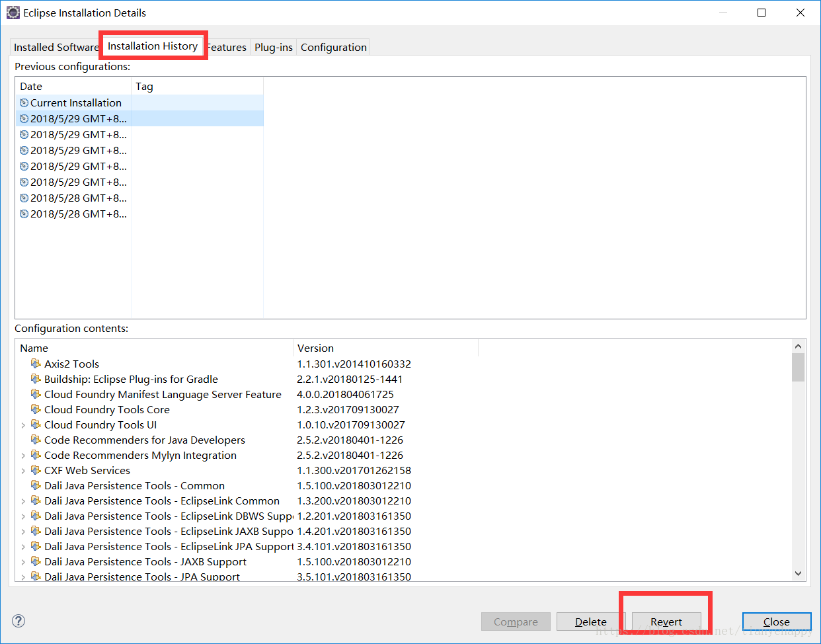Expand the CXF Web Services node

tap(23, 471)
